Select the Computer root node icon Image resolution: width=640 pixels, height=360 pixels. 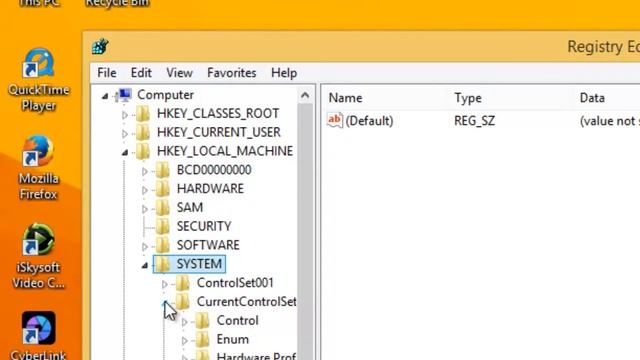(124, 95)
